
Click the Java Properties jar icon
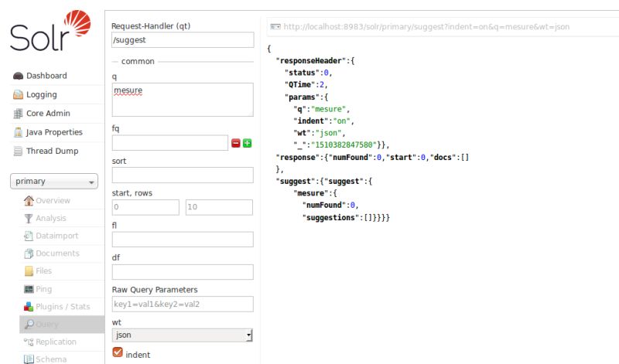(x=18, y=132)
